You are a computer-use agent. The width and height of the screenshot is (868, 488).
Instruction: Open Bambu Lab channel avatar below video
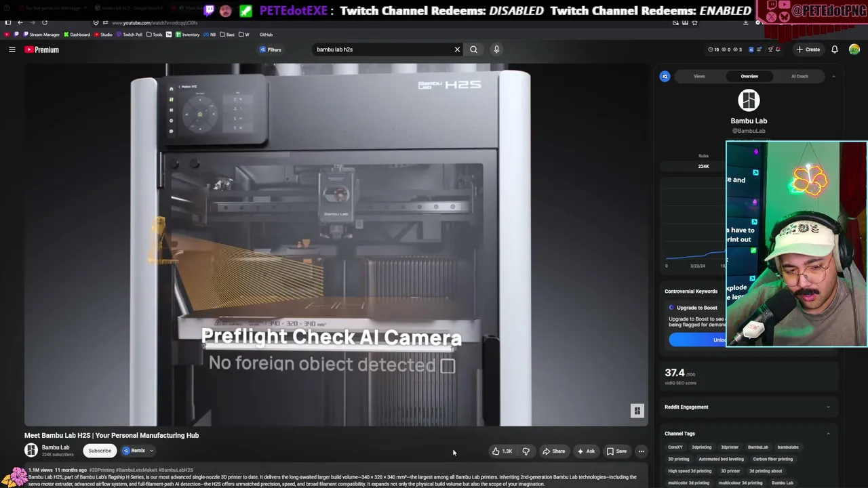(31, 450)
